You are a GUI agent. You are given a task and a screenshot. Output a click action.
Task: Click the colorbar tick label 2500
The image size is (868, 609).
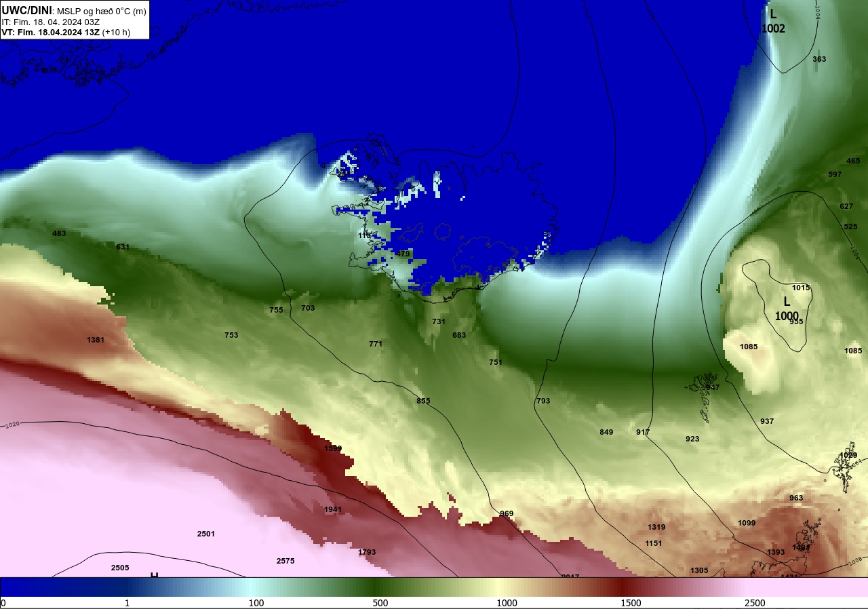755,603
